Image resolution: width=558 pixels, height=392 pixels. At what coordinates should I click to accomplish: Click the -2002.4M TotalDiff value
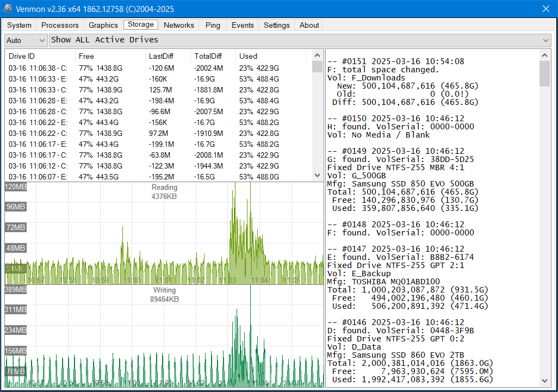pyautogui.click(x=208, y=69)
